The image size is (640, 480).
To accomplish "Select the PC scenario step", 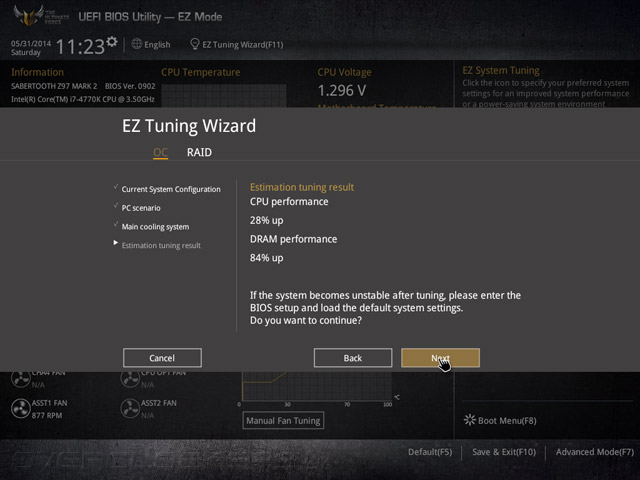I will 141,208.
